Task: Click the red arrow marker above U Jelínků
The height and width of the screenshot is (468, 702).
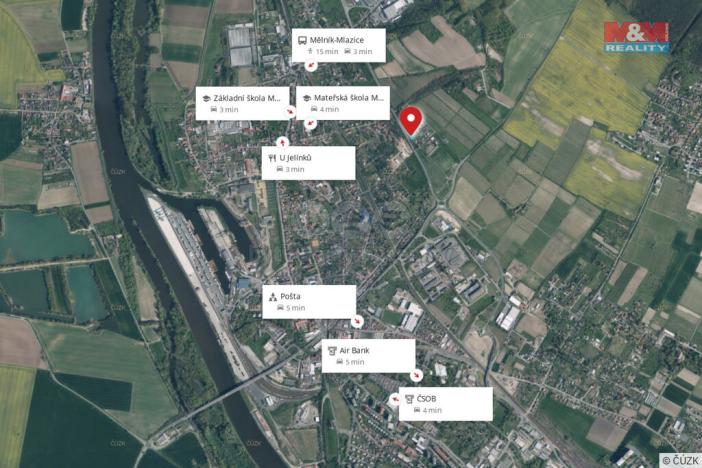Action: click(x=282, y=142)
